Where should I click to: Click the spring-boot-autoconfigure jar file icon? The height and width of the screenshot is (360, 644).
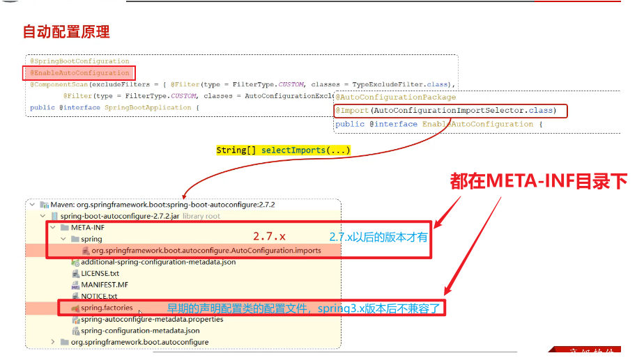coord(54,216)
